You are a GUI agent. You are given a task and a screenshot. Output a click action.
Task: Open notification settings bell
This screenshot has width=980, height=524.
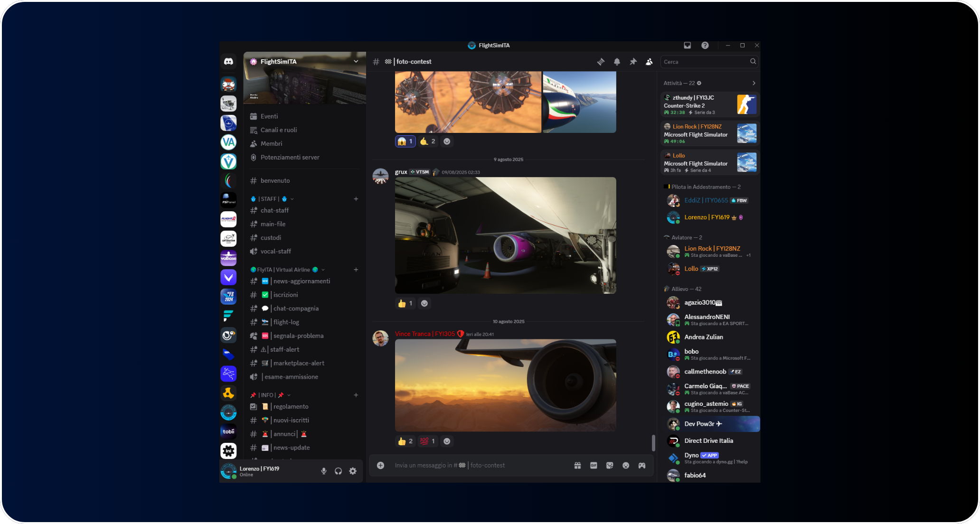[x=617, y=61]
